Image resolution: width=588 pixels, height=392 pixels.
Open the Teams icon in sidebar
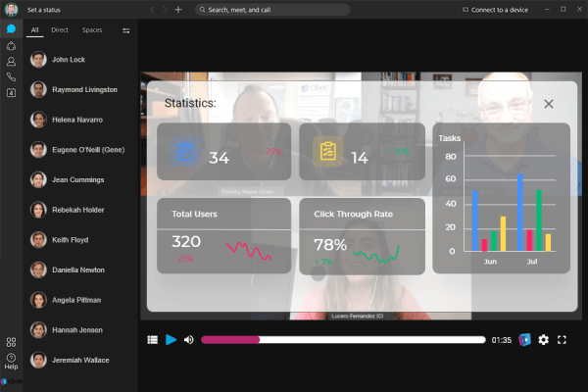coord(11,46)
